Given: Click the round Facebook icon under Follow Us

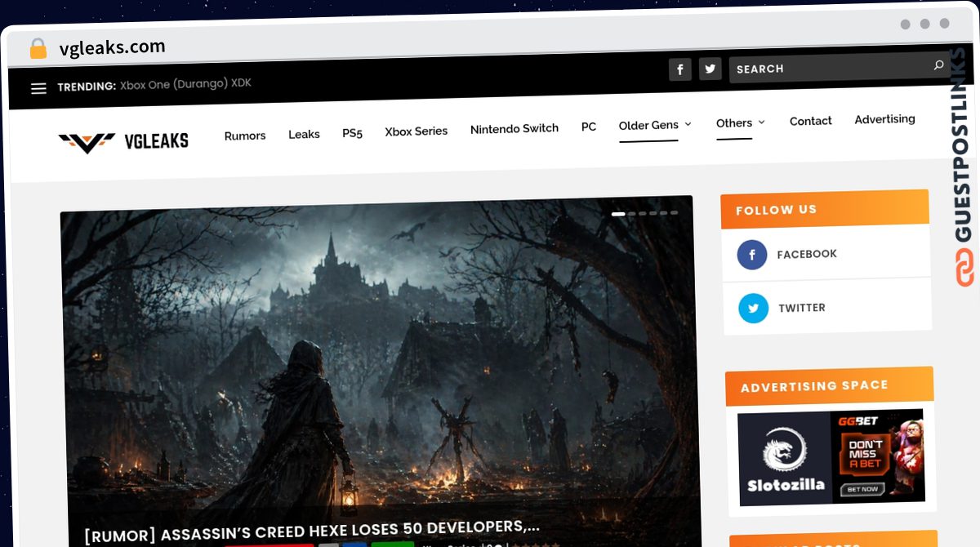Looking at the screenshot, I should click(752, 256).
